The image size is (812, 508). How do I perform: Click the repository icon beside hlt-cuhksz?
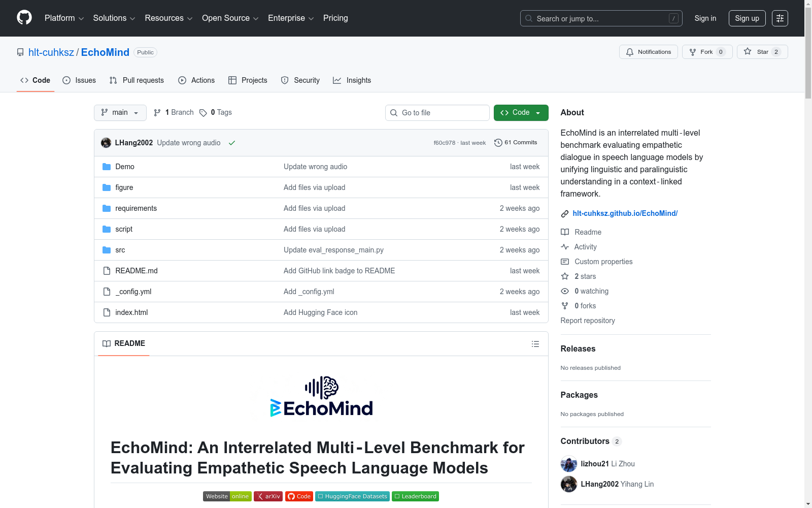pos(20,52)
